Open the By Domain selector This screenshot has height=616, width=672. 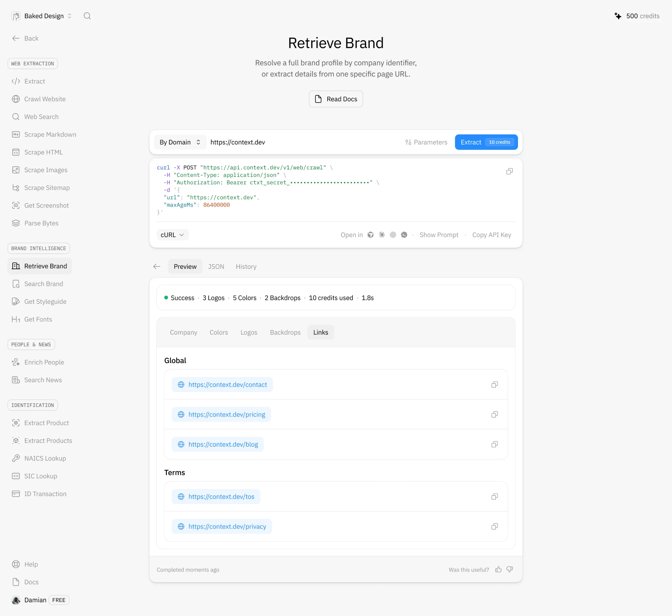tap(180, 142)
